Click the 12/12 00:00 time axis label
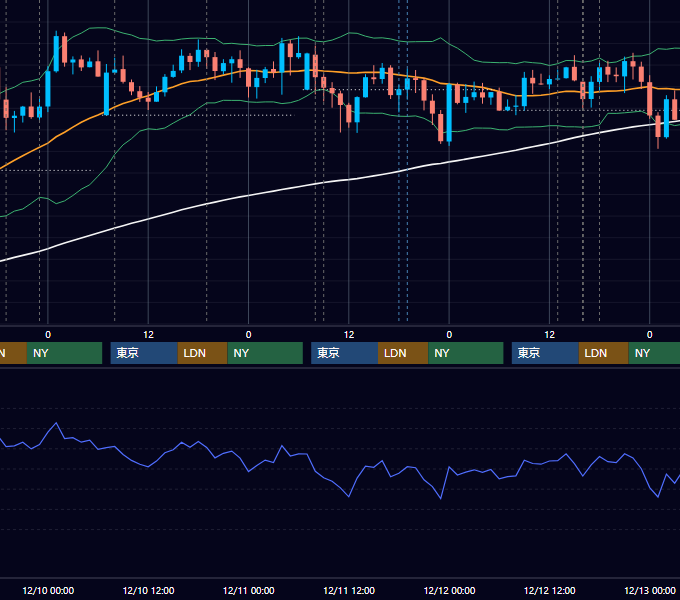Viewport: 680px width, 600px height. [x=449, y=590]
